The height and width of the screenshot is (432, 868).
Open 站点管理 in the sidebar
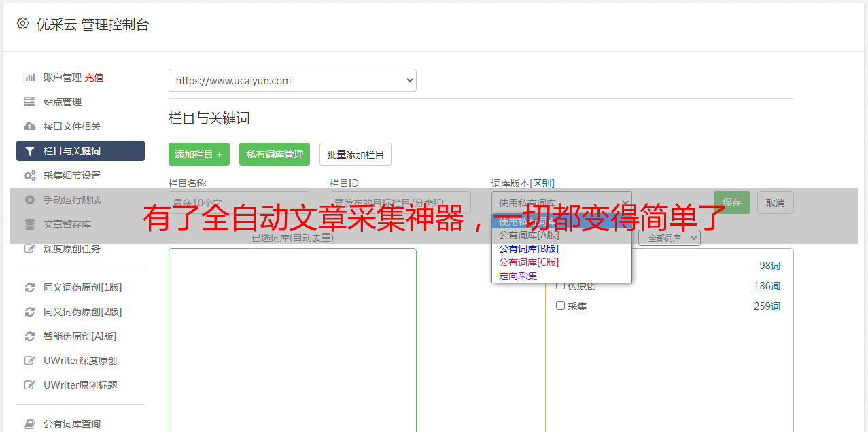tap(63, 102)
